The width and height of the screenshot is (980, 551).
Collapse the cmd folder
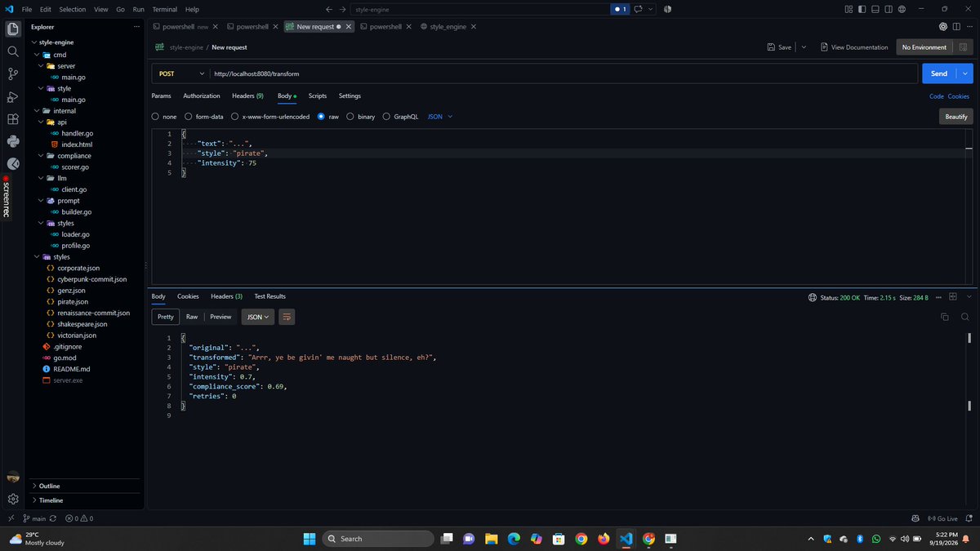(x=37, y=55)
